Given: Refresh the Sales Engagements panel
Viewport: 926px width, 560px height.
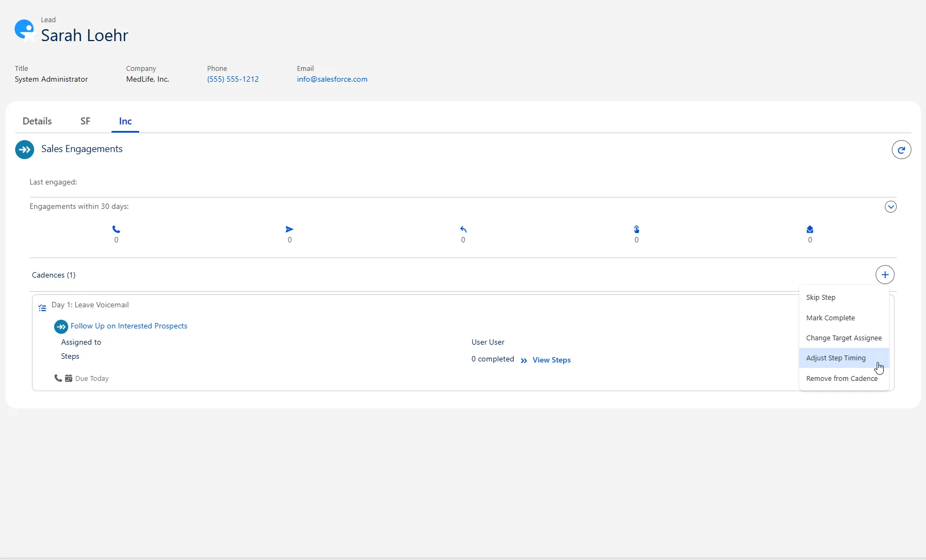Looking at the screenshot, I should (901, 150).
